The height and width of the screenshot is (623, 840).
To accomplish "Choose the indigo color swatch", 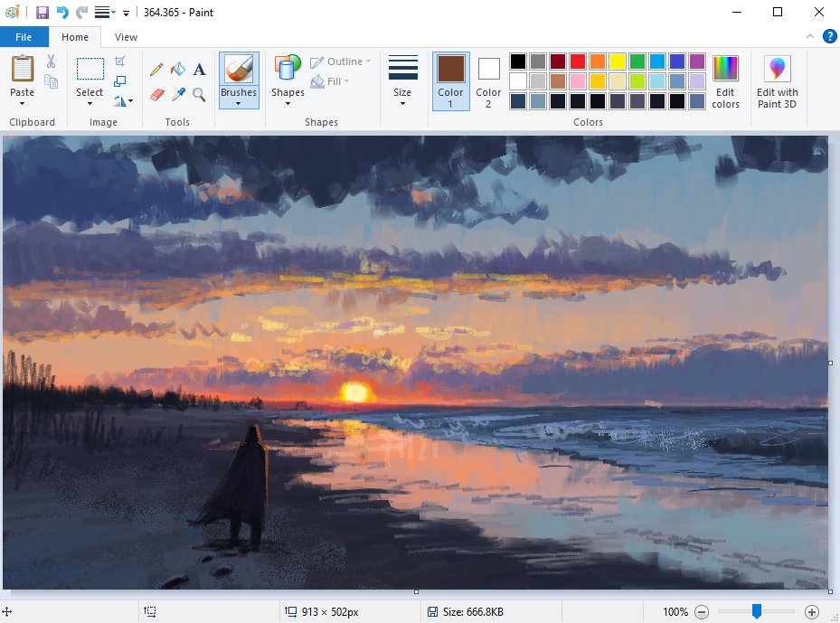I will [677, 61].
